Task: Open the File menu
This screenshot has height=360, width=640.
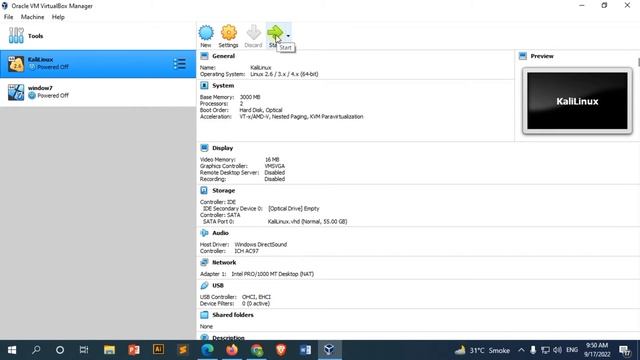Action: pos(9,17)
